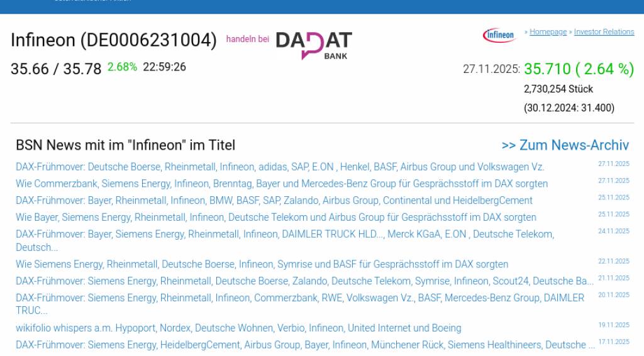644x356 pixels.
Task: Click the Infineon (DE0006231004) page heading
Action: click(x=113, y=40)
